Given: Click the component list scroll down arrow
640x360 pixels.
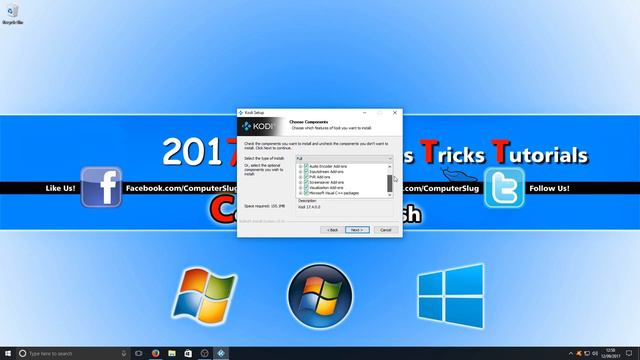Looking at the screenshot, I should pos(390,195).
